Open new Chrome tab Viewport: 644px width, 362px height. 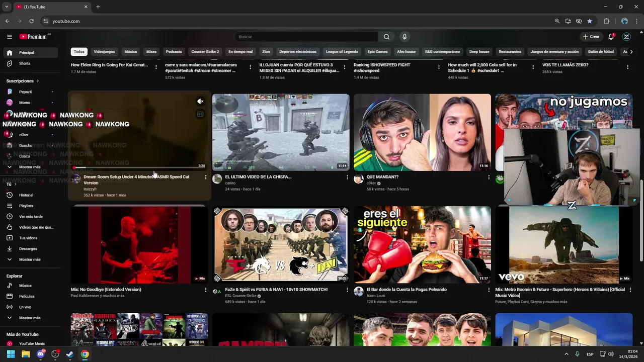pos(98,7)
